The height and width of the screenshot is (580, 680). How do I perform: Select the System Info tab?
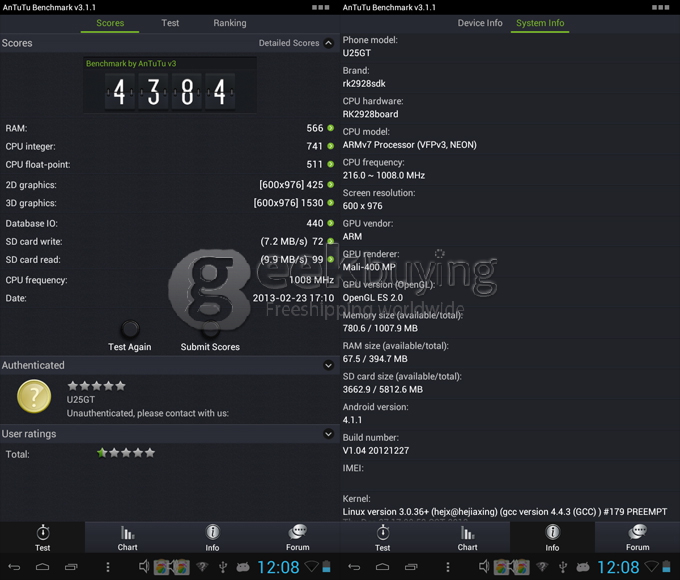(540, 23)
